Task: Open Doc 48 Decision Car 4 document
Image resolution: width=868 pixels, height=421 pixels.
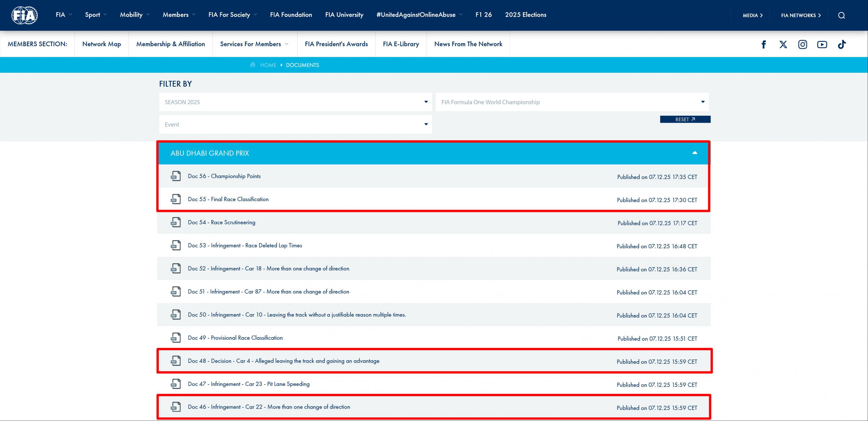Action: click(283, 361)
